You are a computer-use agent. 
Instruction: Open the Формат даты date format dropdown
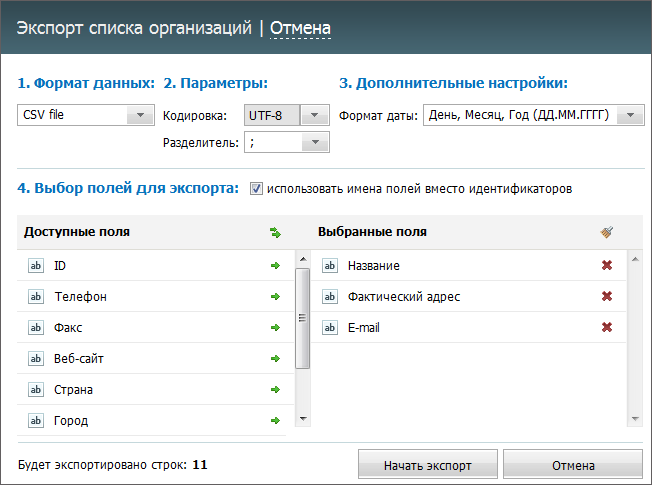(630, 115)
